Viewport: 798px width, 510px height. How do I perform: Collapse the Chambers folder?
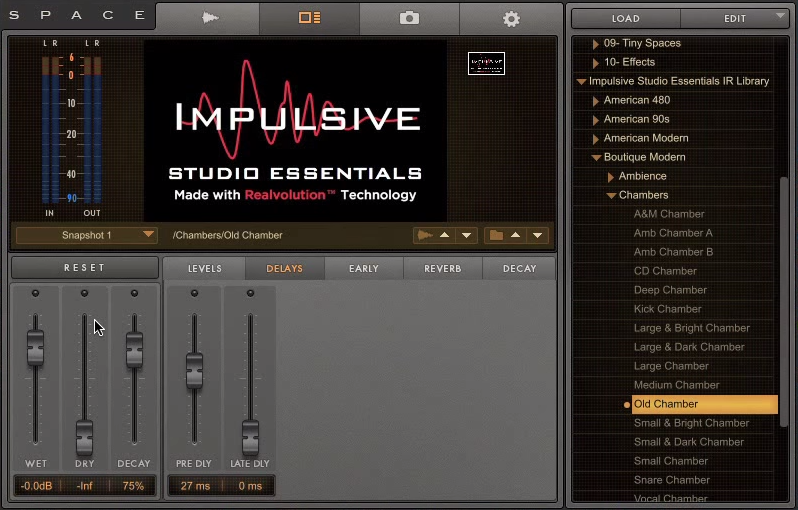pos(611,195)
